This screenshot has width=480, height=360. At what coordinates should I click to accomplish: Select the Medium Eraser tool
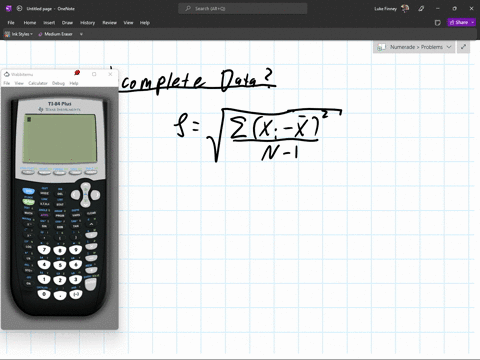(x=55, y=34)
